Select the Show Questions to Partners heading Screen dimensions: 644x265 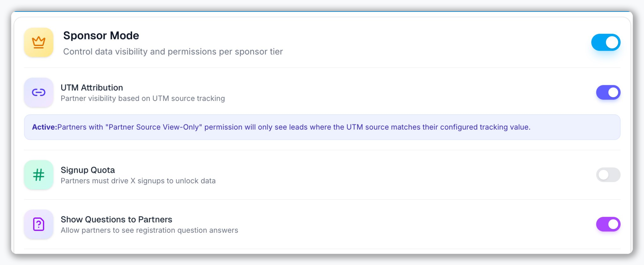click(117, 219)
